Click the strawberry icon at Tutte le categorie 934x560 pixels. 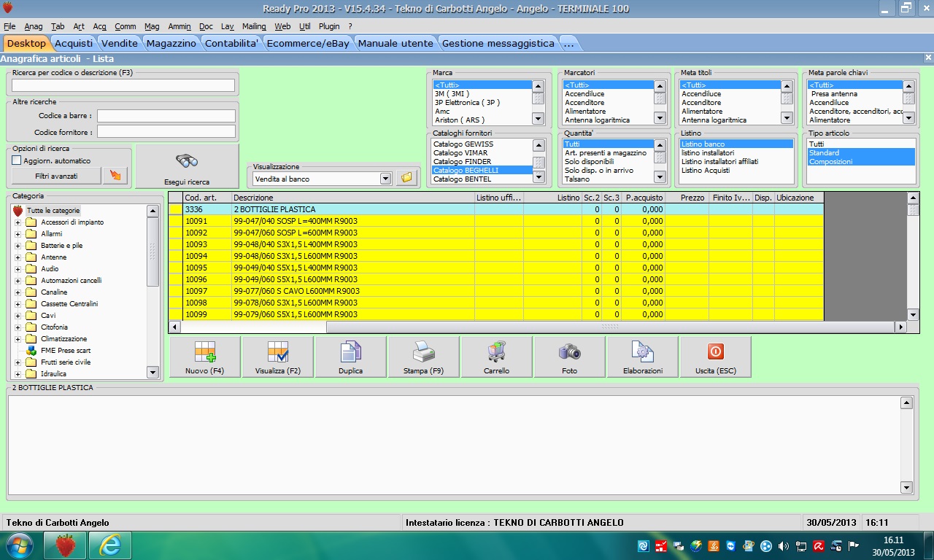point(18,210)
